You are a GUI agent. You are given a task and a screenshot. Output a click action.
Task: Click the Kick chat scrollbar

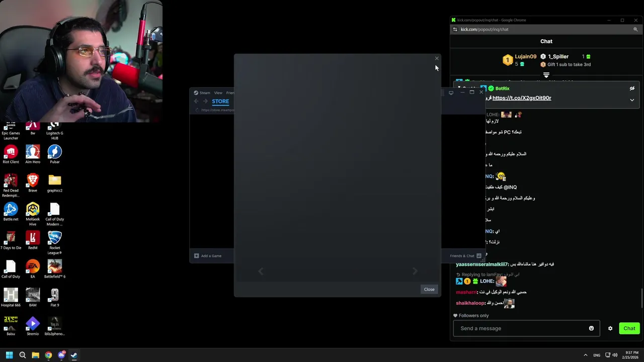[x=642, y=298]
